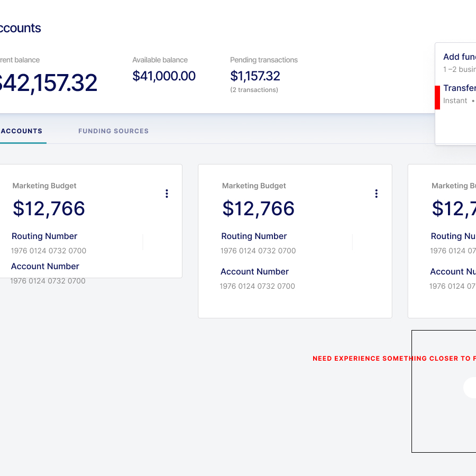Select the $1,157.32 pending amount
Image resolution: width=476 pixels, height=476 pixels.
(255, 76)
